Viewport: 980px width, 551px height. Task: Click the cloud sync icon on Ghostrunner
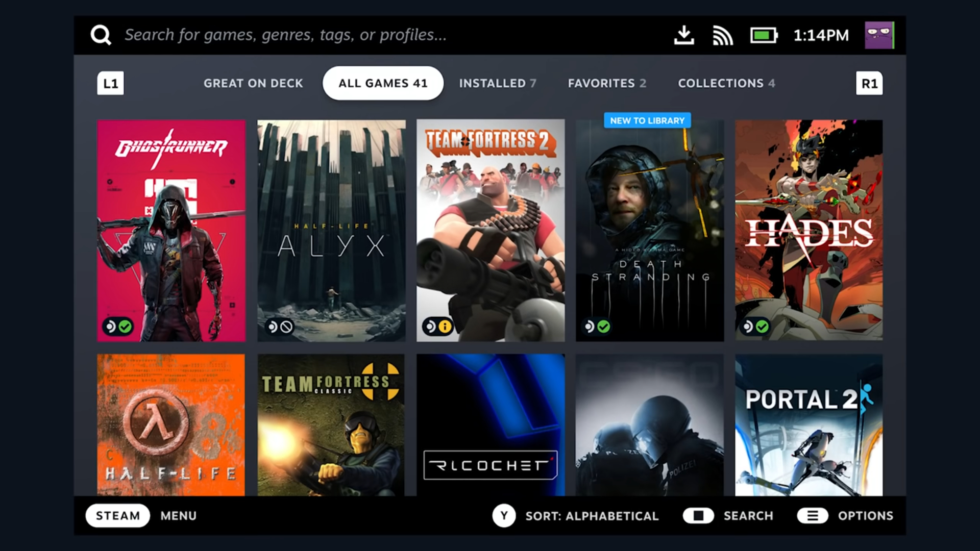click(112, 327)
